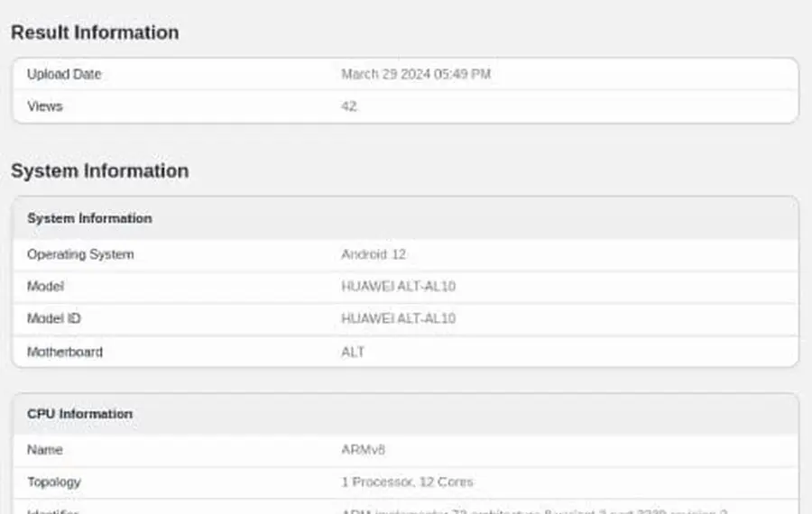This screenshot has width=812, height=514.
Task: Select the Motherboard label
Action: click(x=65, y=352)
